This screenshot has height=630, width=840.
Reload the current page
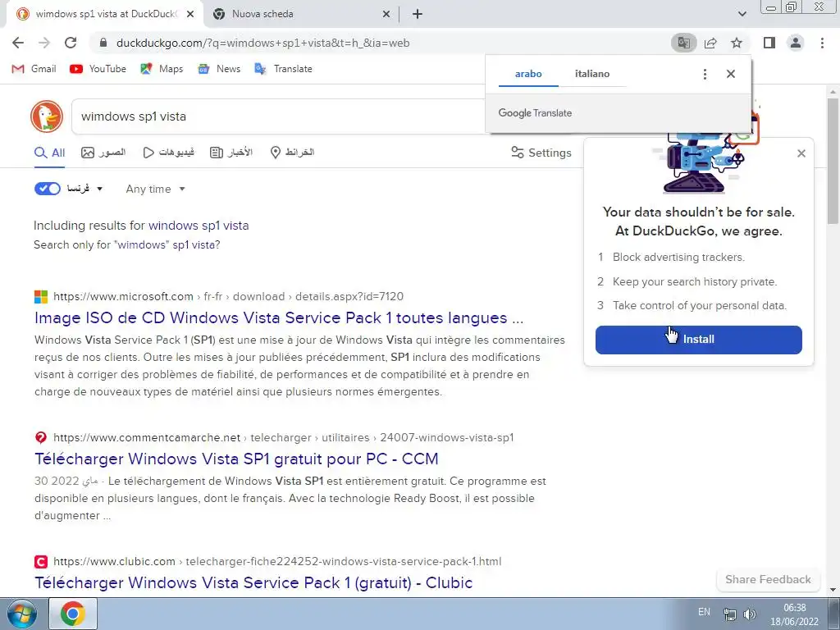pyautogui.click(x=71, y=43)
